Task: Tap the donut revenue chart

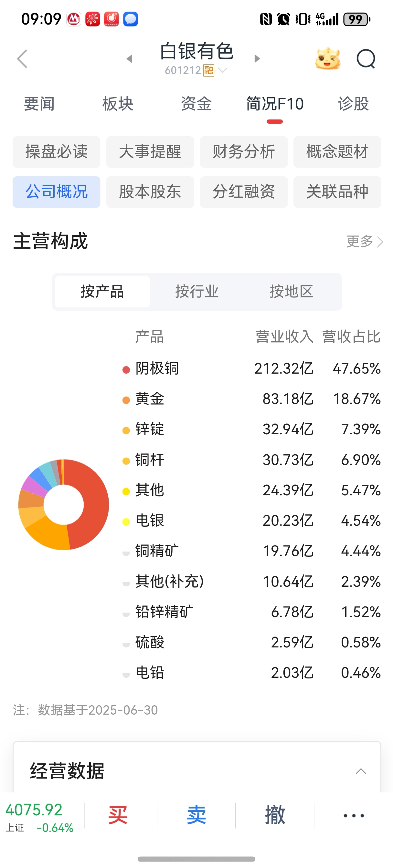Action: (x=64, y=504)
